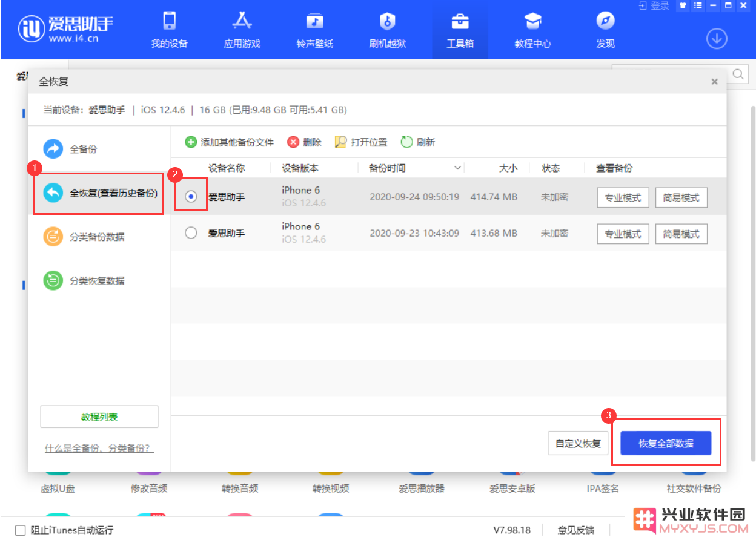
Task: Click 专业模式 for the 09:50:19 backup
Action: click(x=623, y=197)
